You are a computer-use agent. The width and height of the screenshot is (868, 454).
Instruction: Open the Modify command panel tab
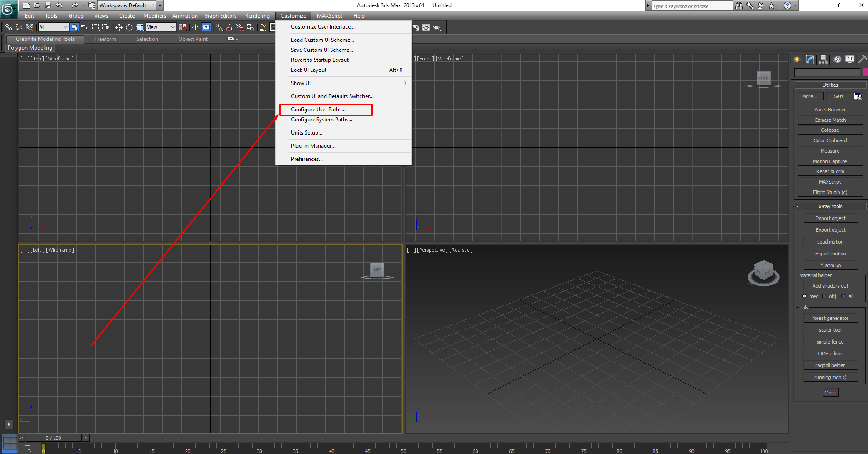coord(810,60)
